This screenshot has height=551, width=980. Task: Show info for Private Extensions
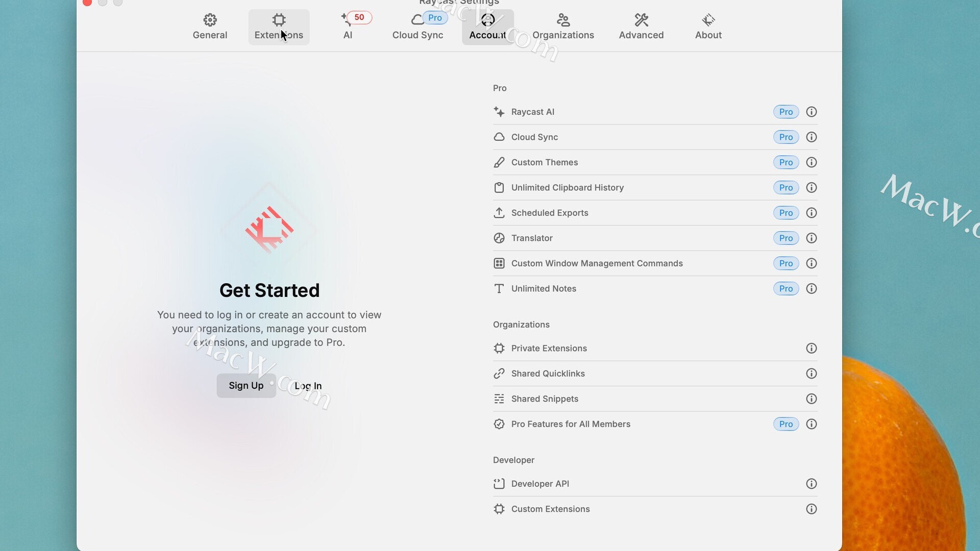(x=811, y=348)
